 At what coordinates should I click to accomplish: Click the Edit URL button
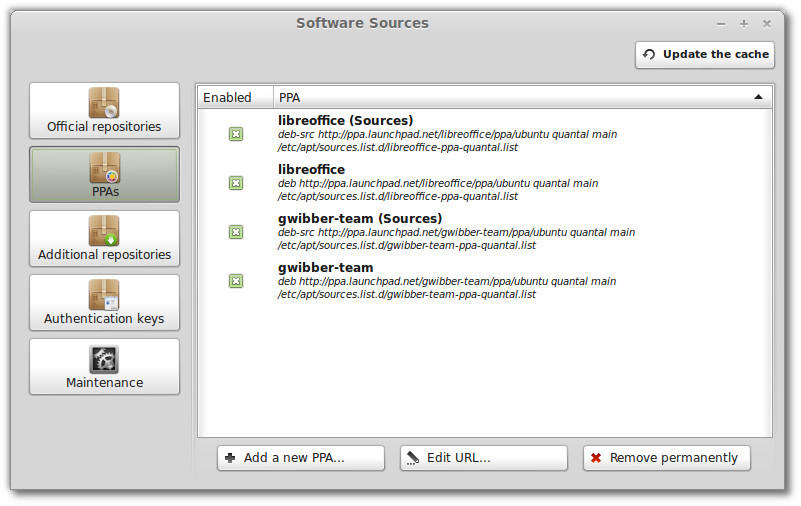coord(484,458)
